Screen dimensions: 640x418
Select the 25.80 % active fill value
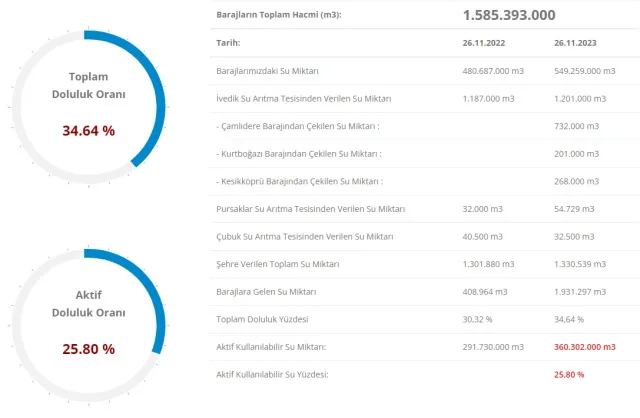point(89,349)
